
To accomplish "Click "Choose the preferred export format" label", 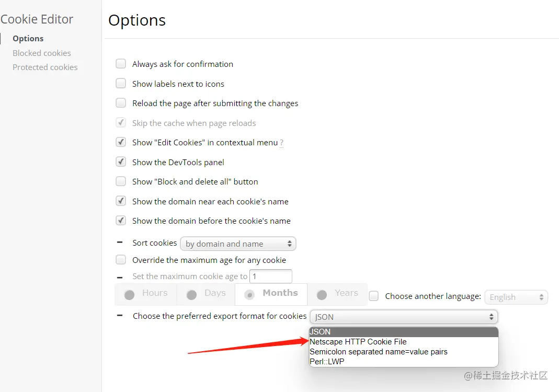I will tap(220, 316).
